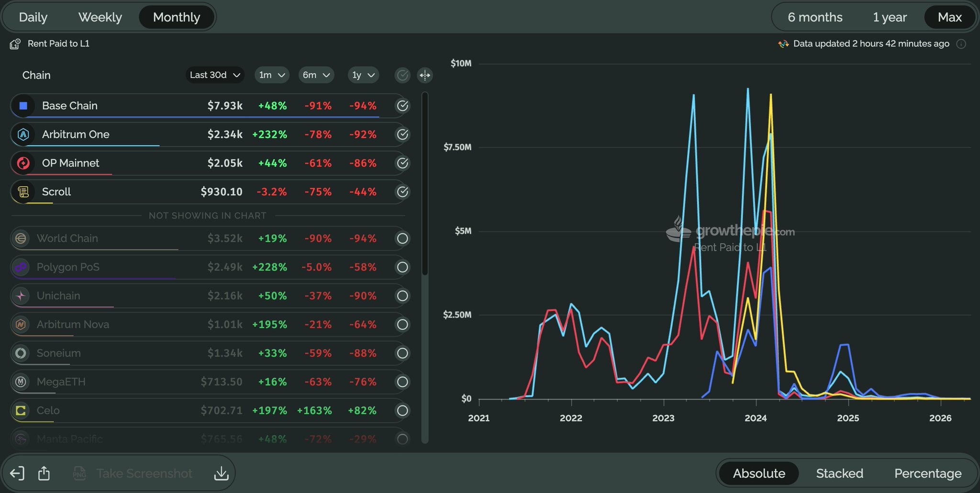Click the select-all chains check icon in header

(x=403, y=75)
